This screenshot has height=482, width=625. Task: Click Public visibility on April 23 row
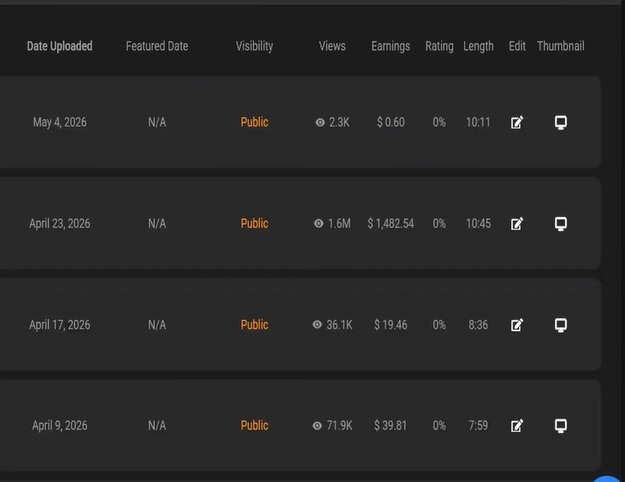254,224
